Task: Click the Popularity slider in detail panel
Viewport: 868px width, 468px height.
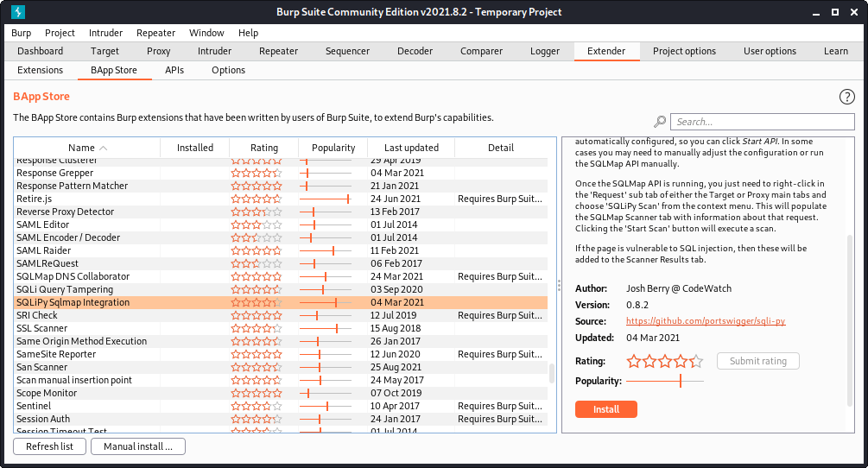Action: click(665, 381)
